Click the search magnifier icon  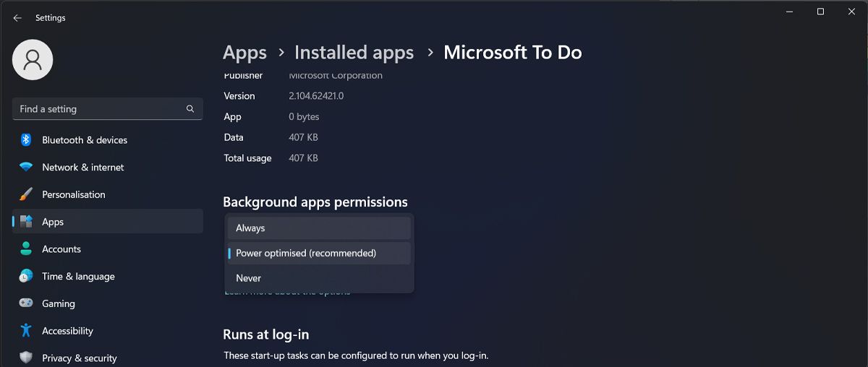190,109
